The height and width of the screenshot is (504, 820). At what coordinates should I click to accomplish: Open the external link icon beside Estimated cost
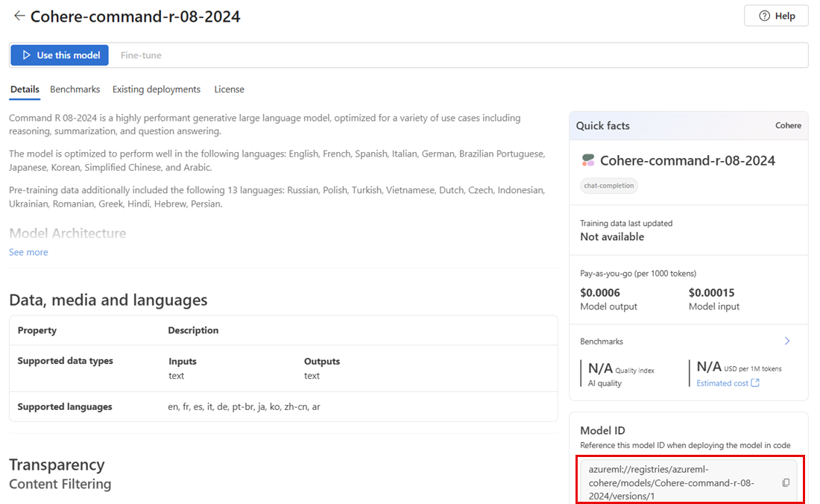(x=755, y=382)
